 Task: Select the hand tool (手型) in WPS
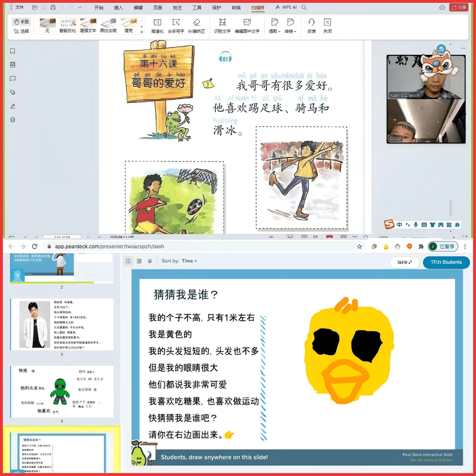coord(21,22)
